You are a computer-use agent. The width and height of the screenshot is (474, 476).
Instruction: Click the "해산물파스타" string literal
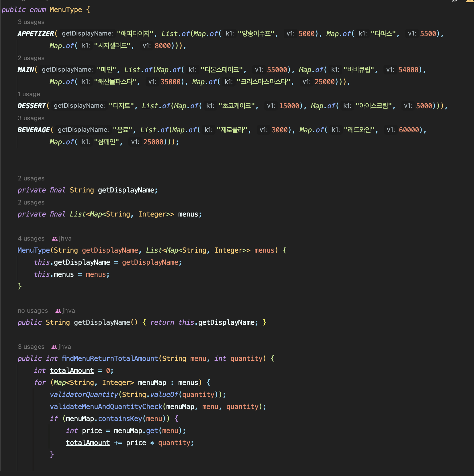pyautogui.click(x=115, y=82)
